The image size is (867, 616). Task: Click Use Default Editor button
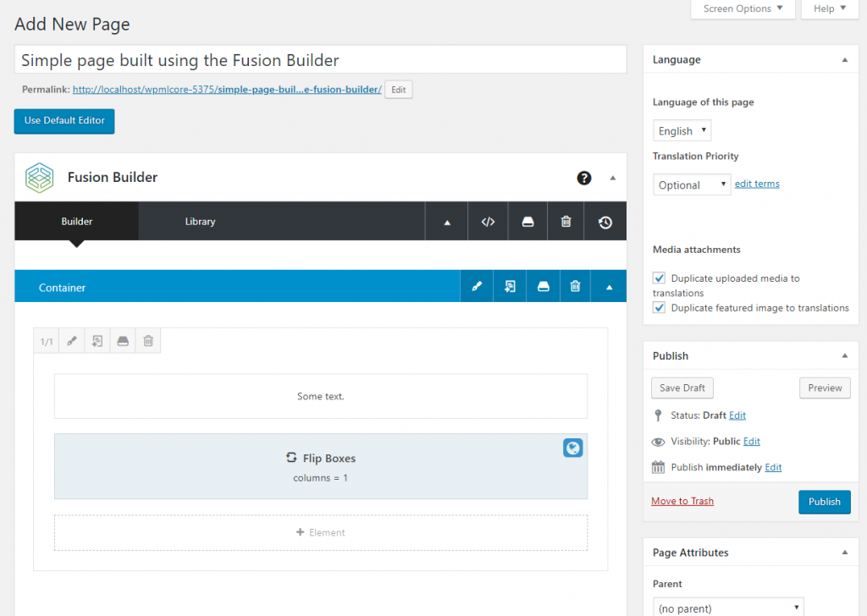tap(64, 121)
